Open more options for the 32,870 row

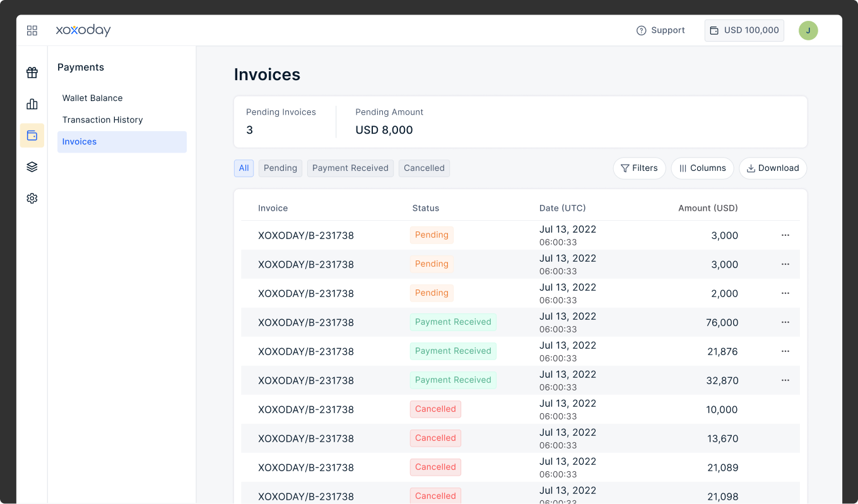[x=785, y=380]
